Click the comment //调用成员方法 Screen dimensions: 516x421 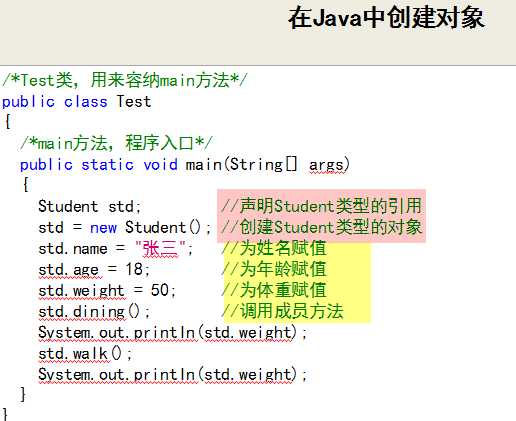282,311
